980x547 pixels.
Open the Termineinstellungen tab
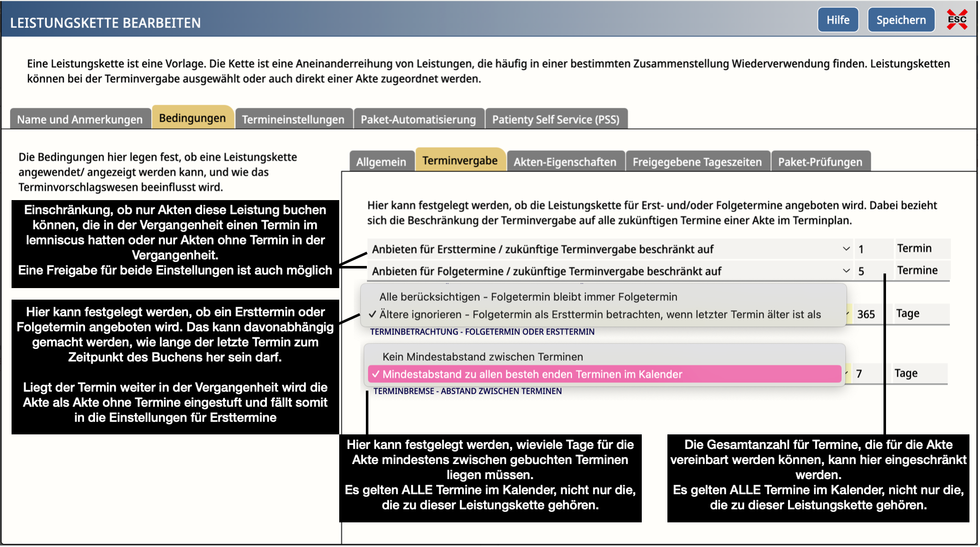point(293,119)
